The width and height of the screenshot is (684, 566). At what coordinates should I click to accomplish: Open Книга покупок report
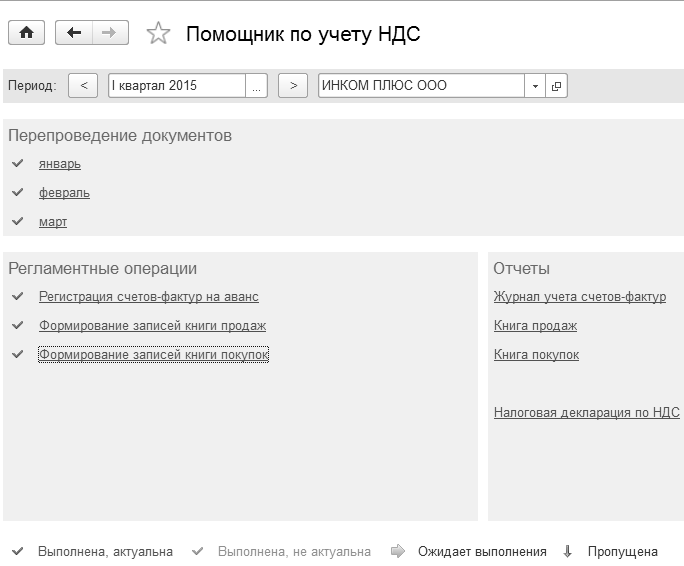coord(536,355)
